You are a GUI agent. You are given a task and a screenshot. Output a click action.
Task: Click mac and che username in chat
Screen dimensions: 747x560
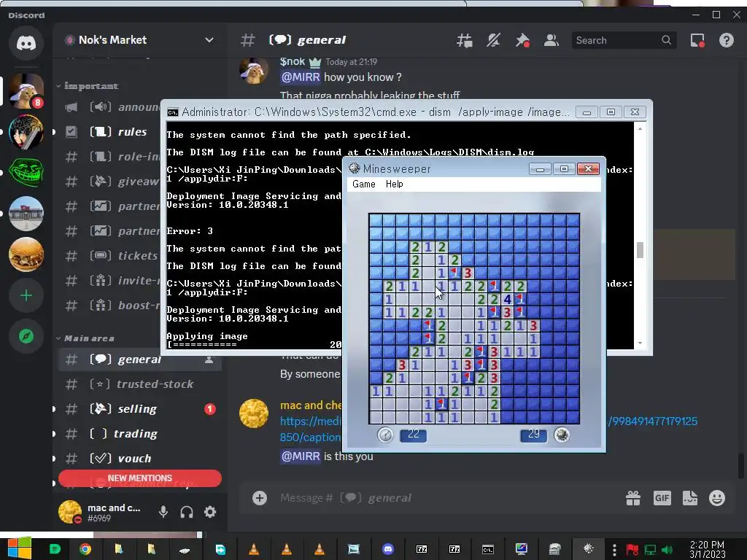pyautogui.click(x=311, y=405)
